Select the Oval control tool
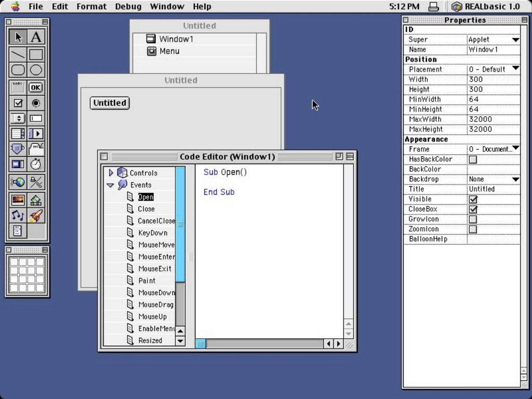 click(36, 70)
